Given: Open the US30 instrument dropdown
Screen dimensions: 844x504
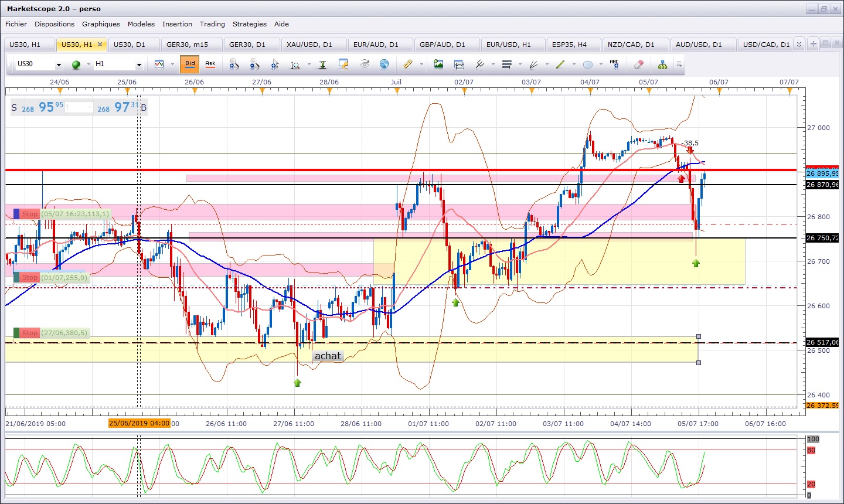Looking at the screenshot, I should [39, 64].
